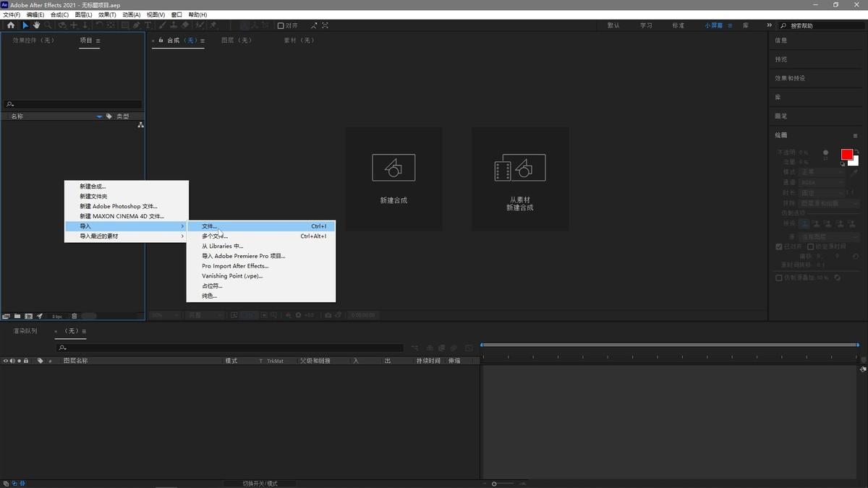Screen dimensions: 868x488
Task: Toggle the 锁定源时间 checkbox
Action: click(x=810, y=247)
